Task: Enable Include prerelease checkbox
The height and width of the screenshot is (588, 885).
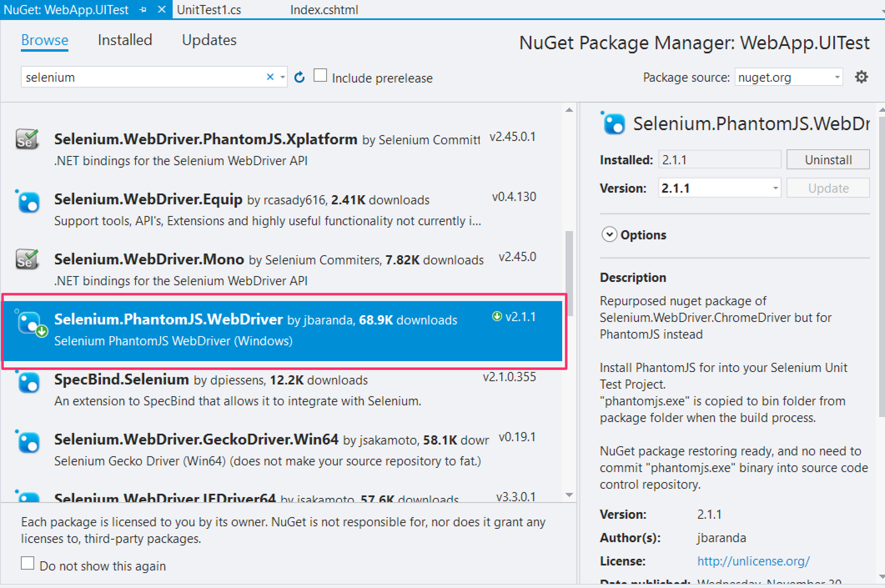Action: pos(320,76)
